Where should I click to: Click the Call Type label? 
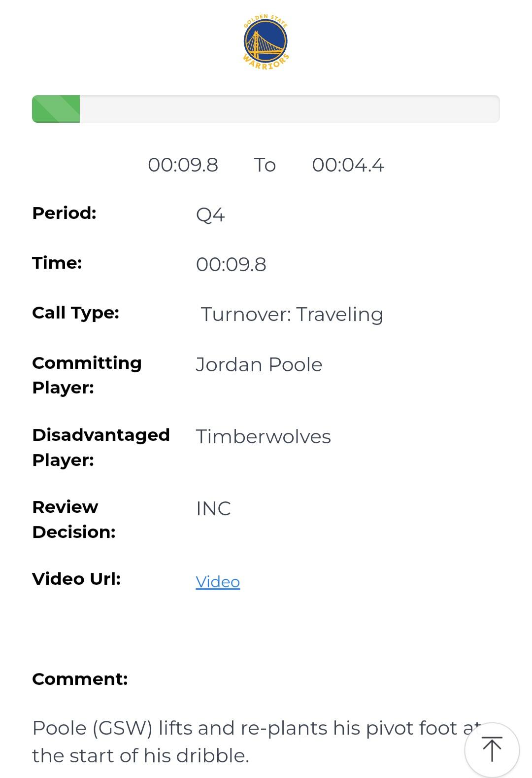[x=75, y=313]
